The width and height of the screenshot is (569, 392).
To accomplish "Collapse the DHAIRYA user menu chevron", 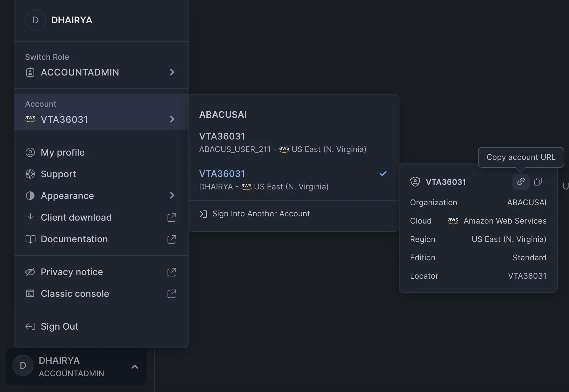I will [x=134, y=367].
